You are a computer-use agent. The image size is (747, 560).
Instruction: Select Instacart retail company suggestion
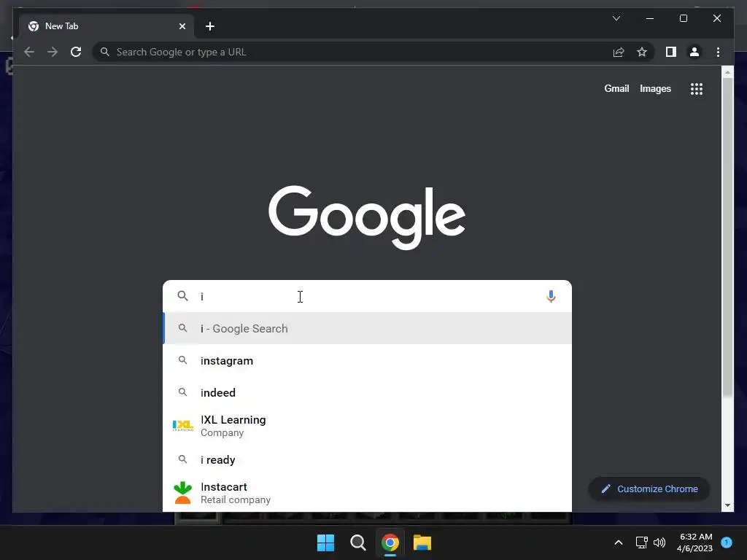[368, 493]
